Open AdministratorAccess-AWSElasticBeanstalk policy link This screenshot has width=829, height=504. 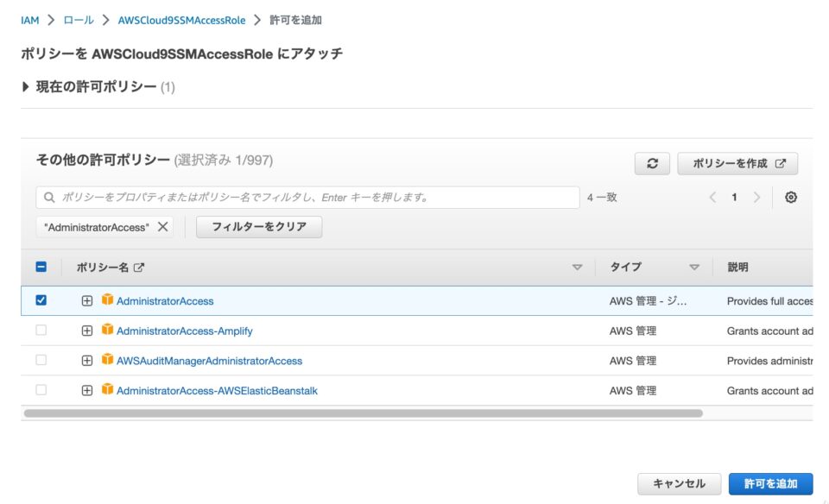click(217, 391)
